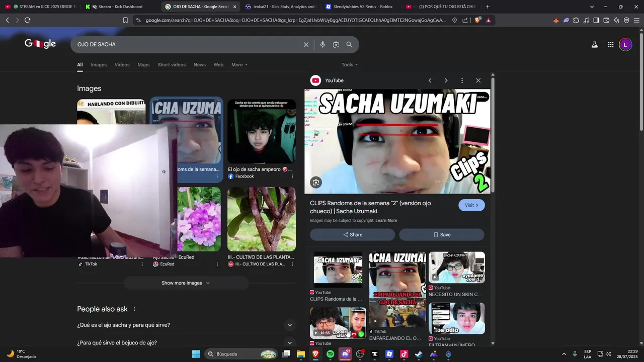Open the browser tab search dropdown arrow
The image size is (644, 362).
tap(592, 7)
